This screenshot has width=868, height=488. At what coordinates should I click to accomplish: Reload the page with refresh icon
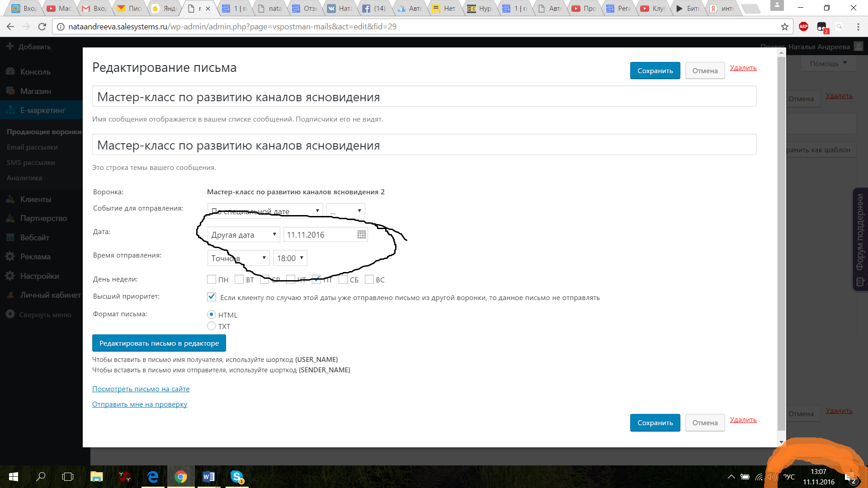(42, 27)
